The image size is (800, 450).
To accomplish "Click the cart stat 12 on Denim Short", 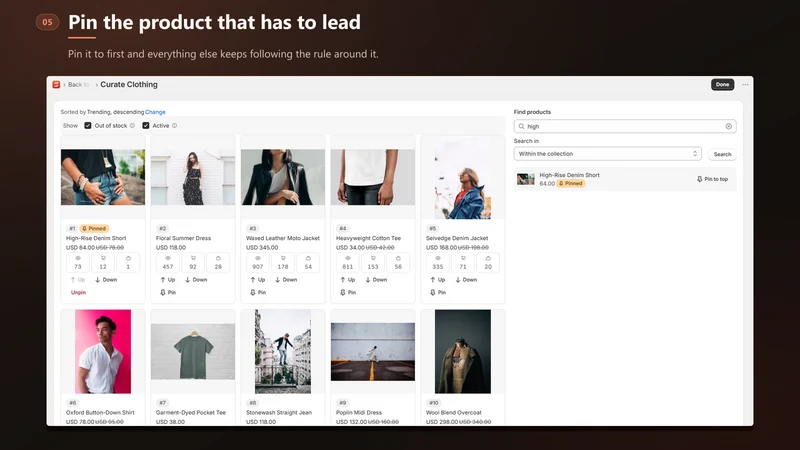I will tap(103, 263).
